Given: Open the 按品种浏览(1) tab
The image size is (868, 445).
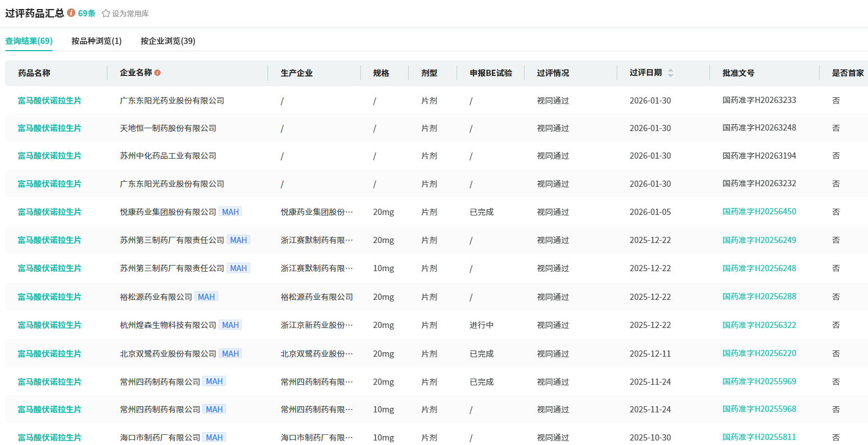Looking at the screenshot, I should tap(96, 41).
